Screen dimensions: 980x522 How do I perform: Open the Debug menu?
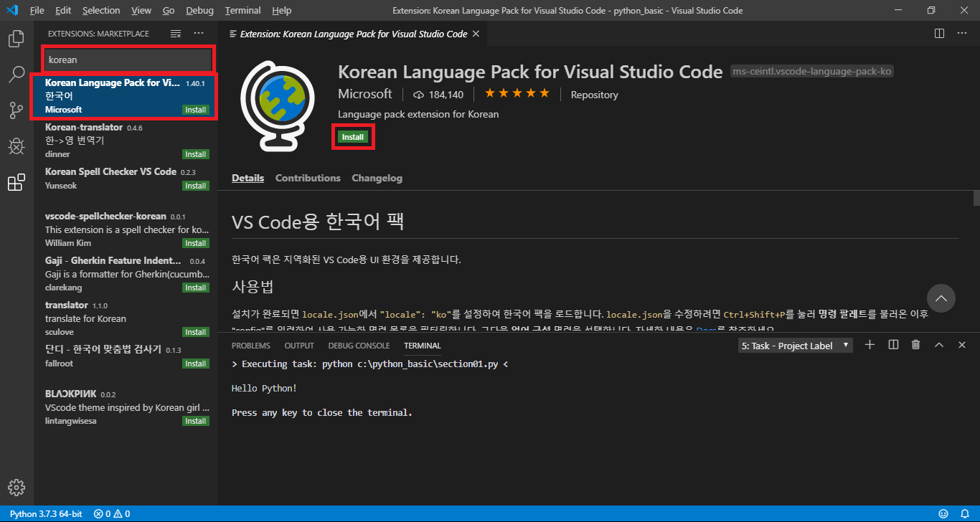199,11
